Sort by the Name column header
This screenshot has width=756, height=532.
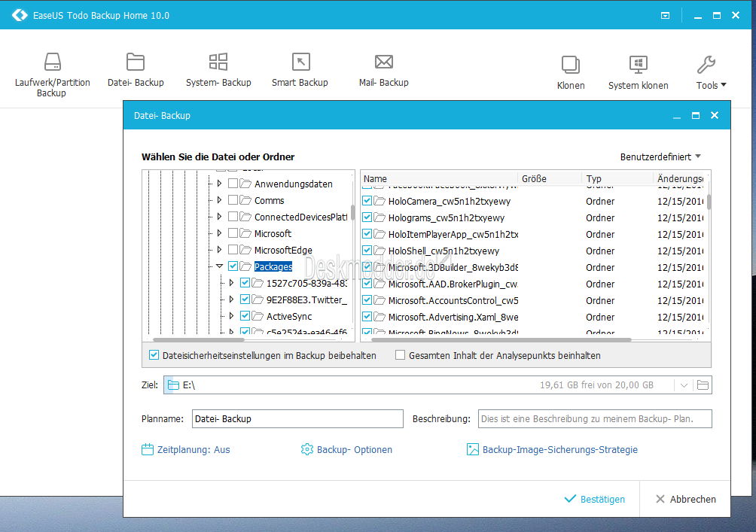[x=439, y=179]
